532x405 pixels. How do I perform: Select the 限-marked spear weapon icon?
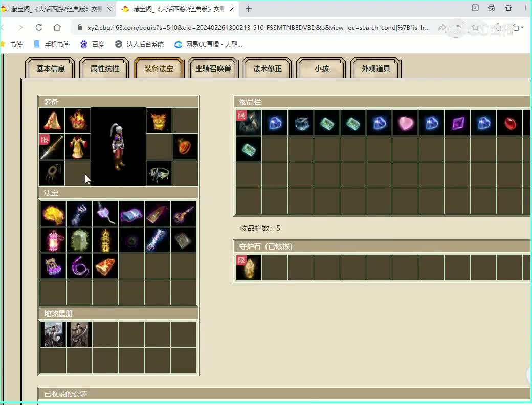click(x=52, y=147)
